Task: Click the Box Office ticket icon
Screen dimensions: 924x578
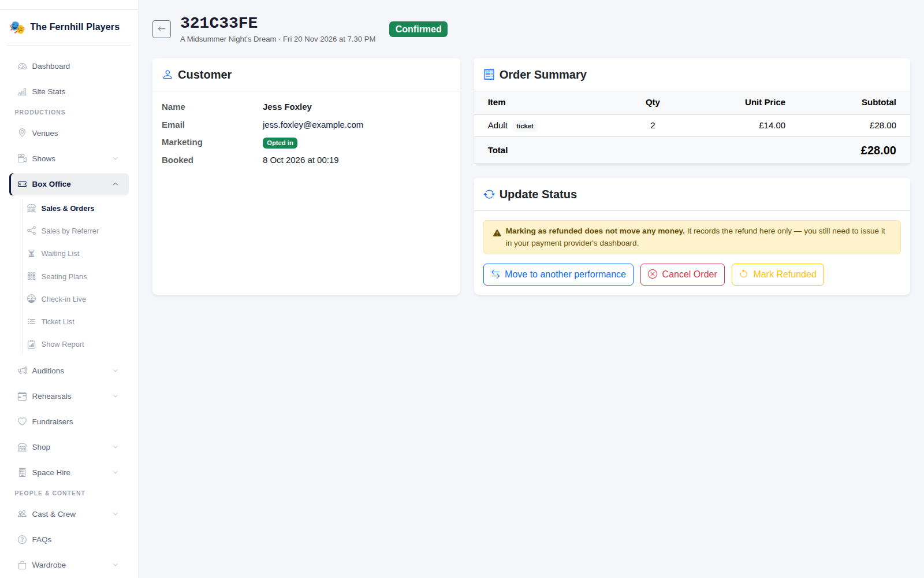Action: pos(23,184)
